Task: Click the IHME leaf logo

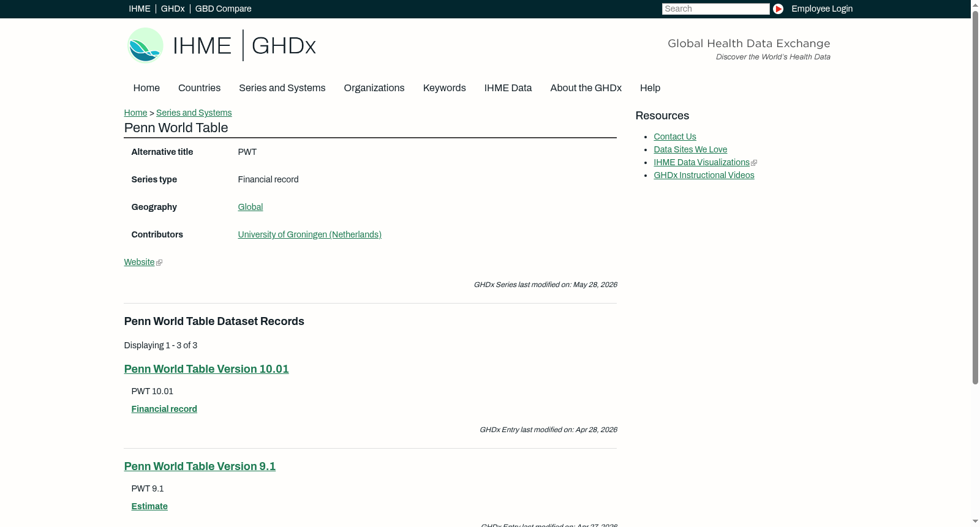Action: (x=145, y=45)
